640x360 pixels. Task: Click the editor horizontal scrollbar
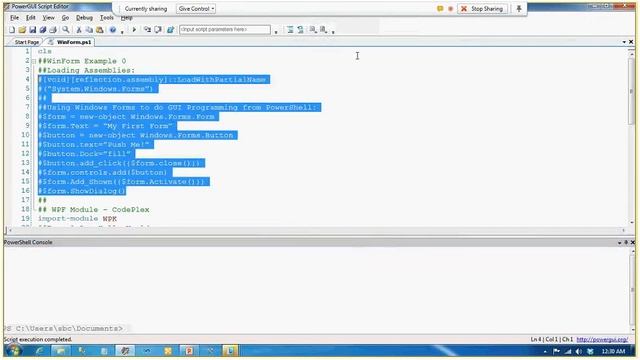316,231
